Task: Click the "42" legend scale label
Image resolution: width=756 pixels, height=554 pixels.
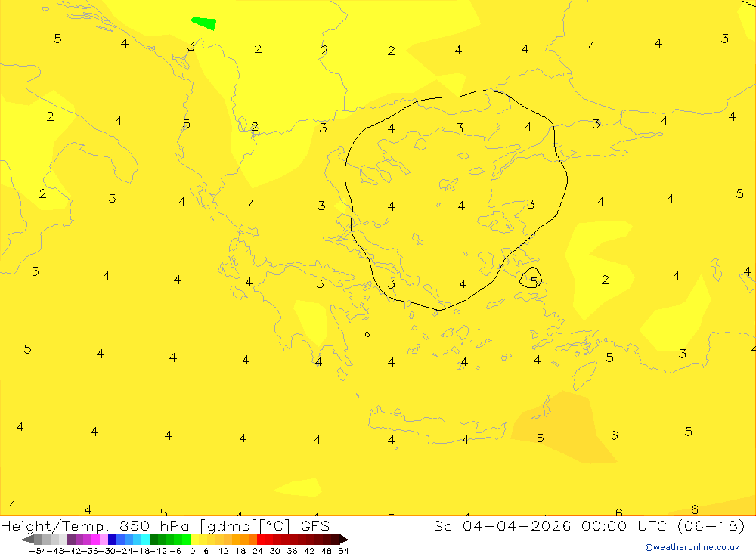Action: click(309, 551)
